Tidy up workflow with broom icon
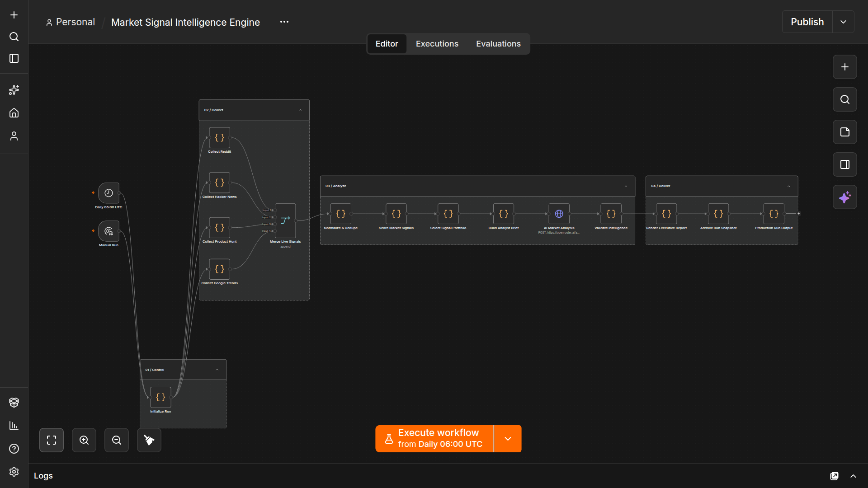868x488 pixels. coord(149,440)
